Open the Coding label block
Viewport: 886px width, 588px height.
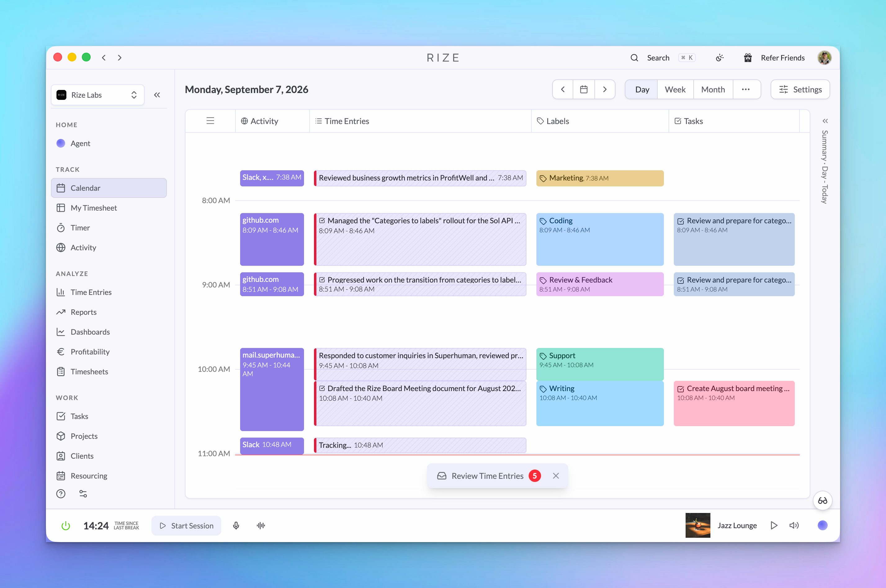600,239
